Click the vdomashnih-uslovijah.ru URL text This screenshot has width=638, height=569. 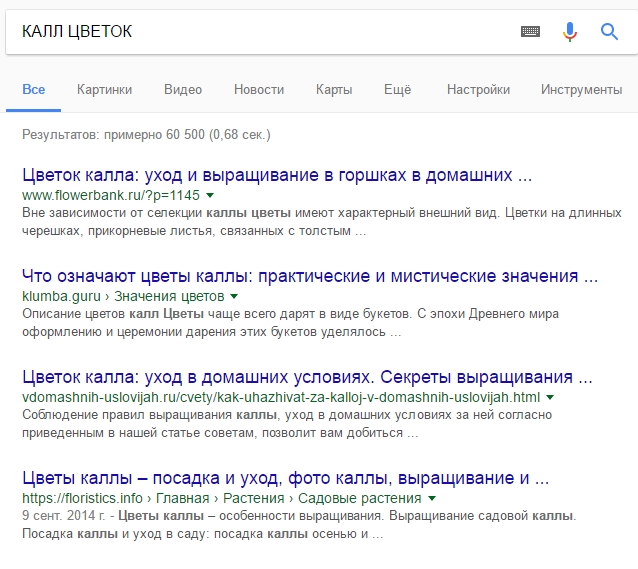[281, 397]
